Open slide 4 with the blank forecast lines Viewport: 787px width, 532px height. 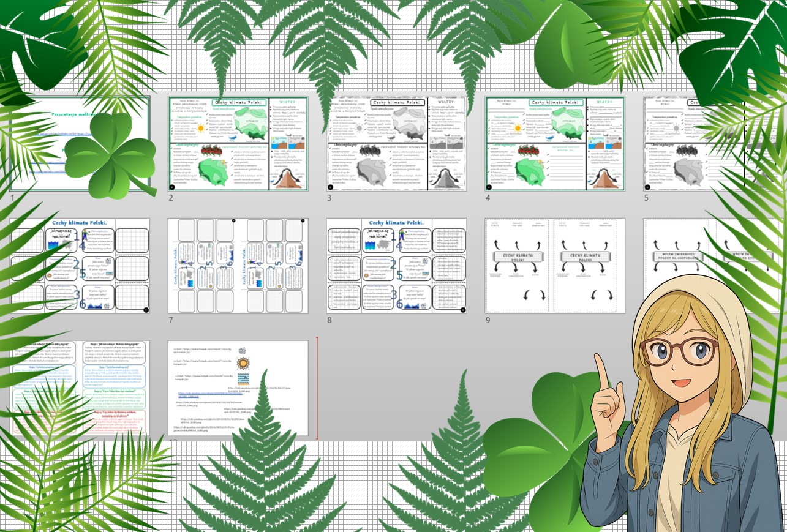554,143
